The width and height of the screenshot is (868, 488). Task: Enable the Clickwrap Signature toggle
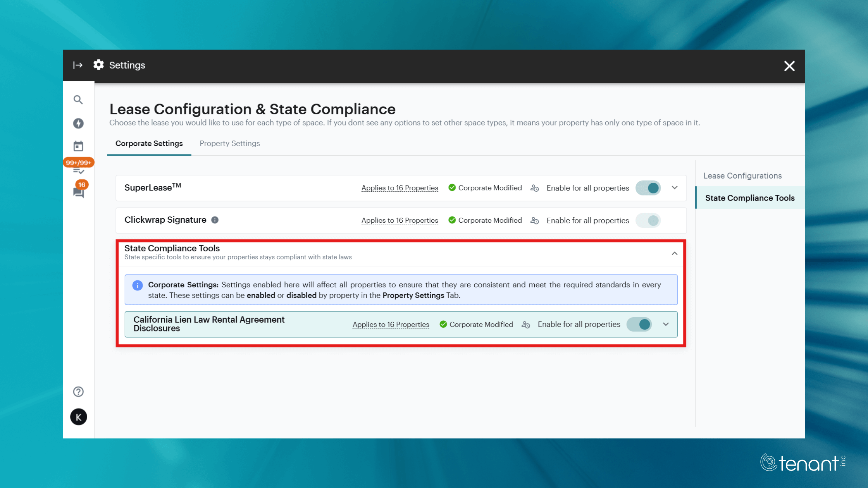point(648,220)
